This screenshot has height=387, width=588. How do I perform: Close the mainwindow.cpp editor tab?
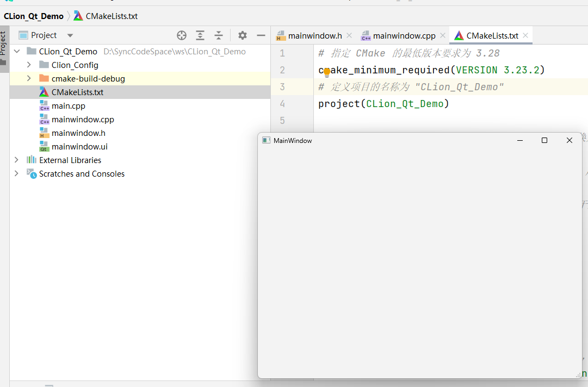click(443, 35)
